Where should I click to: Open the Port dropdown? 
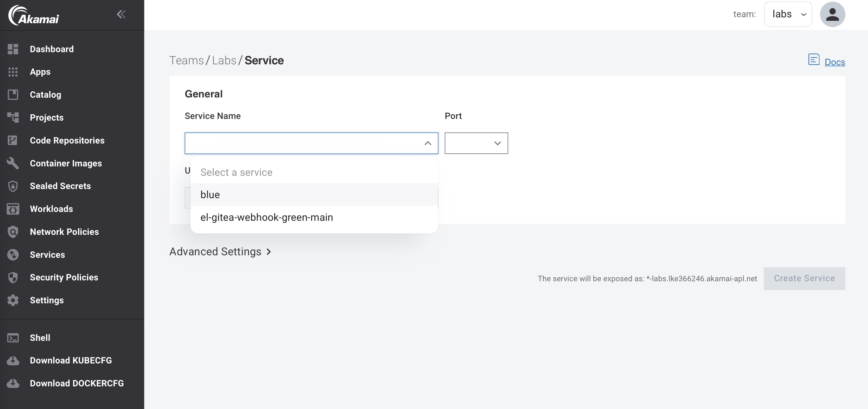tap(476, 143)
